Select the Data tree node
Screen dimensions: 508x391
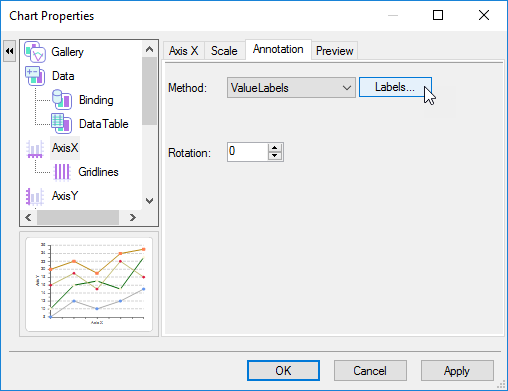[x=63, y=76]
